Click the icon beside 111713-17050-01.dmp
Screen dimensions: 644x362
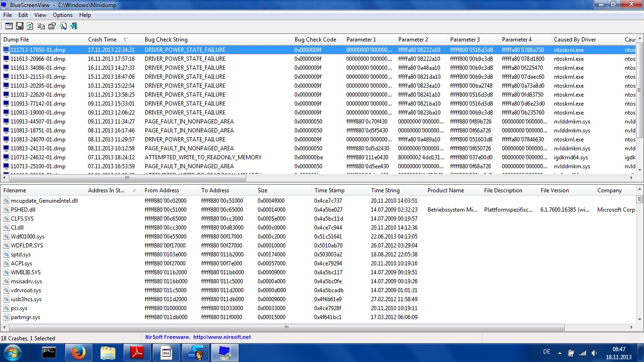(x=6, y=49)
